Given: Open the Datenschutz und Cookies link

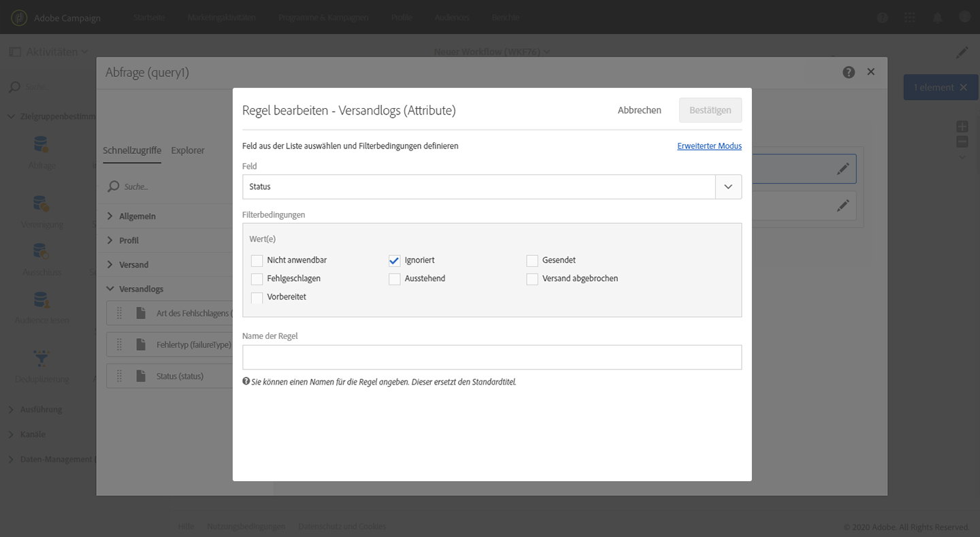Looking at the screenshot, I should pyautogui.click(x=342, y=526).
